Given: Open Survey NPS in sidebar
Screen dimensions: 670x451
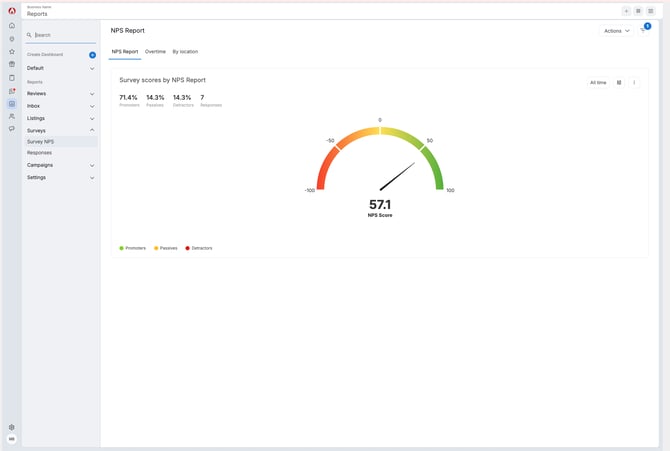Looking at the screenshot, I should coord(60,141).
